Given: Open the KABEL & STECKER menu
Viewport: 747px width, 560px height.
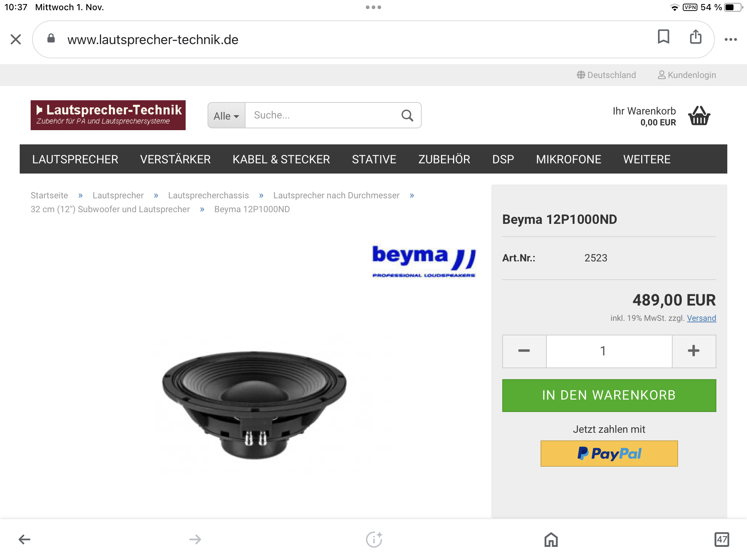Looking at the screenshot, I should pyautogui.click(x=281, y=159).
